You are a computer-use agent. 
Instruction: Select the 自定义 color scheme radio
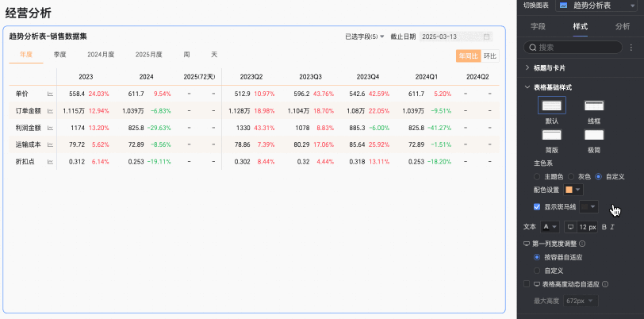point(599,177)
